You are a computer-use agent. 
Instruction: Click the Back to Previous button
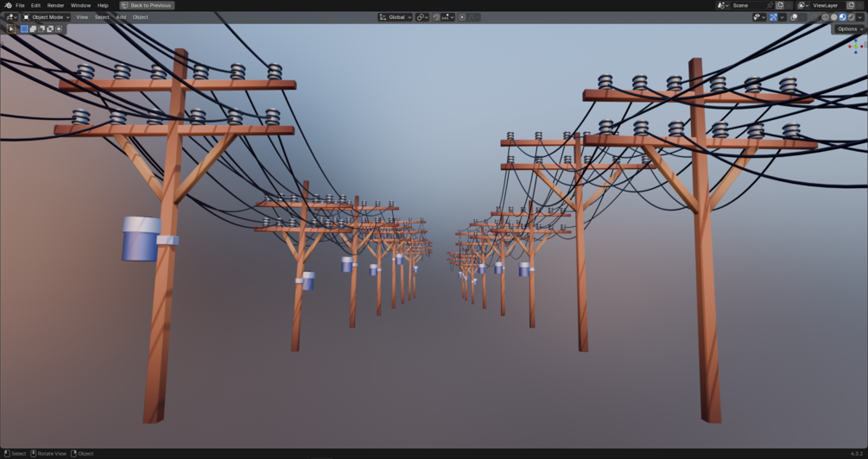point(147,5)
